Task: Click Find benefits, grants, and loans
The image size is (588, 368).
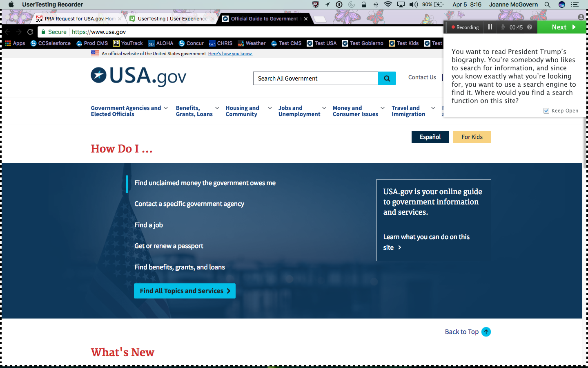Action: pyautogui.click(x=180, y=267)
